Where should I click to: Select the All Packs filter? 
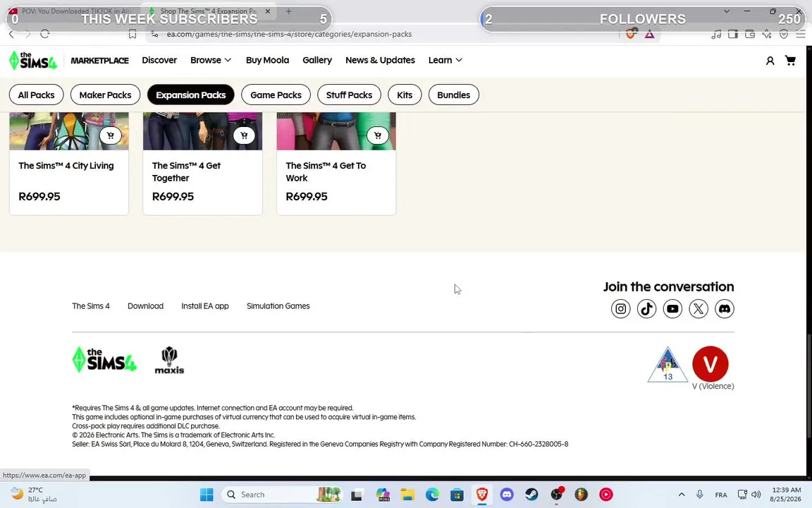[x=36, y=95]
